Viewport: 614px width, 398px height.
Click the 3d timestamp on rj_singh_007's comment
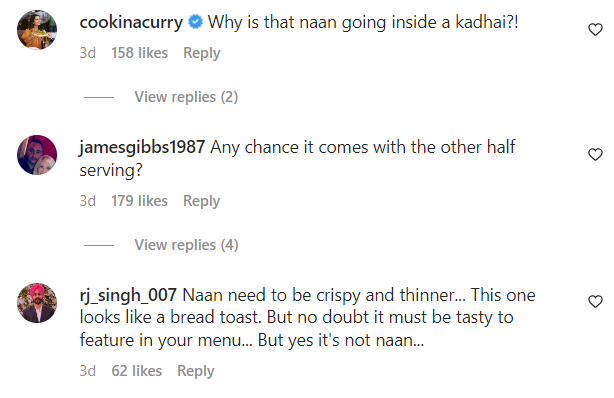pos(88,371)
